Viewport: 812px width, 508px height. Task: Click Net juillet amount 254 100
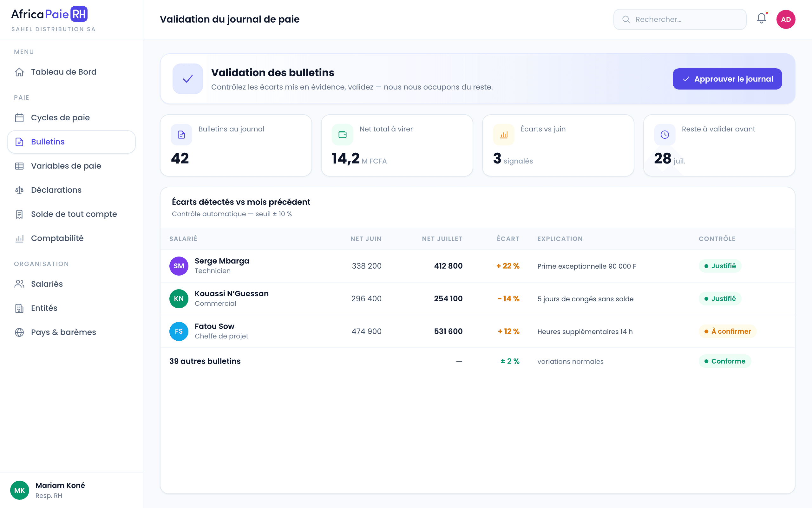tap(448, 299)
